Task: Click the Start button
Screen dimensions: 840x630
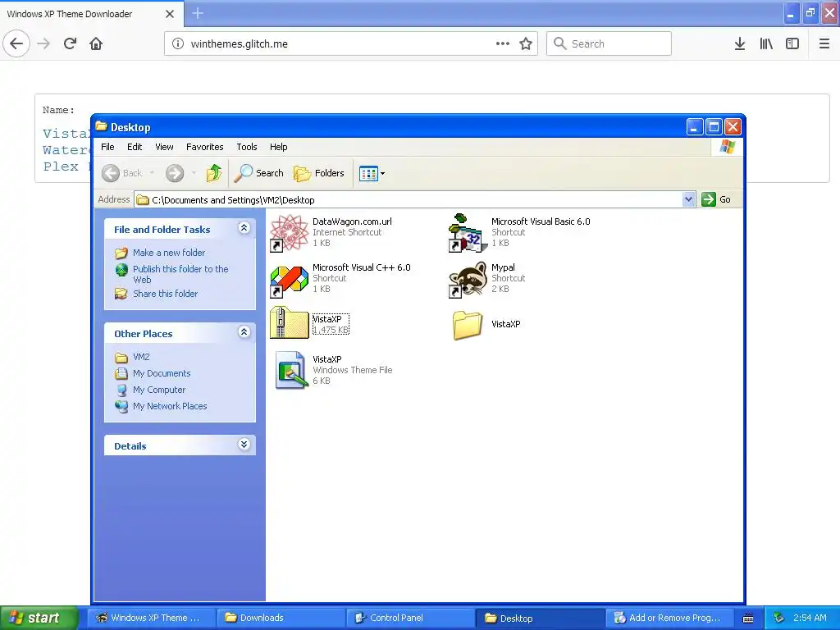Action: pyautogui.click(x=38, y=618)
